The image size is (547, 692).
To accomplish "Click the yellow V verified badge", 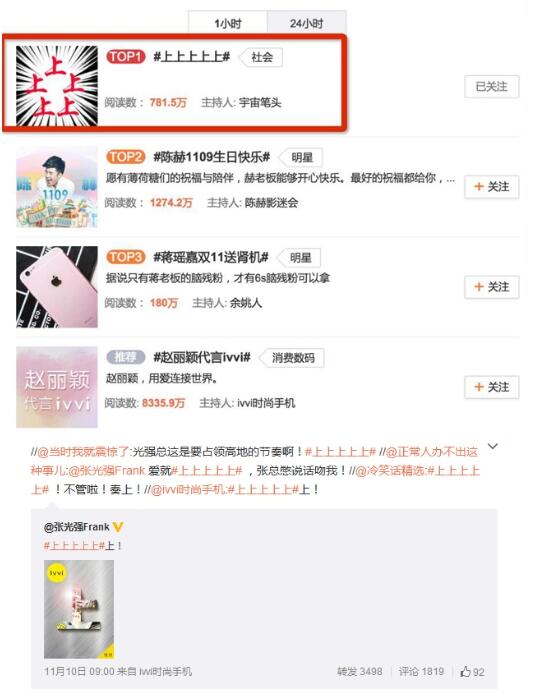I will tap(118, 527).
